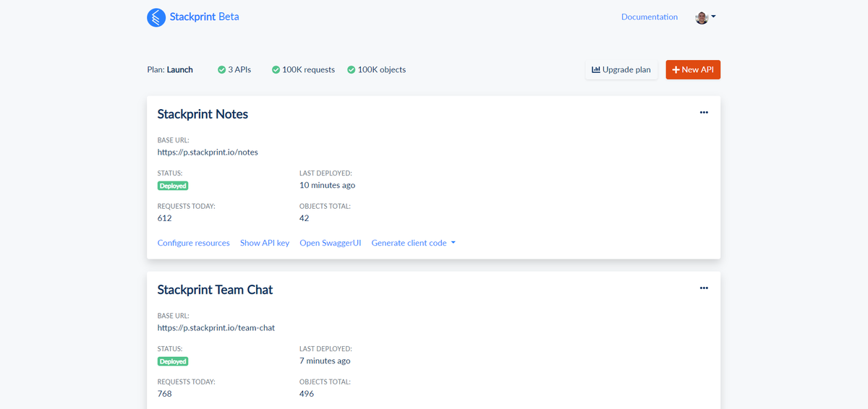Click the objects total value 42
868x409 pixels.
coord(304,218)
